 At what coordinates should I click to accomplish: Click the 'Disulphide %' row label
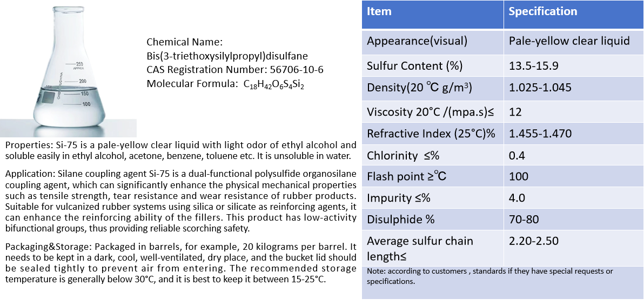click(400, 220)
